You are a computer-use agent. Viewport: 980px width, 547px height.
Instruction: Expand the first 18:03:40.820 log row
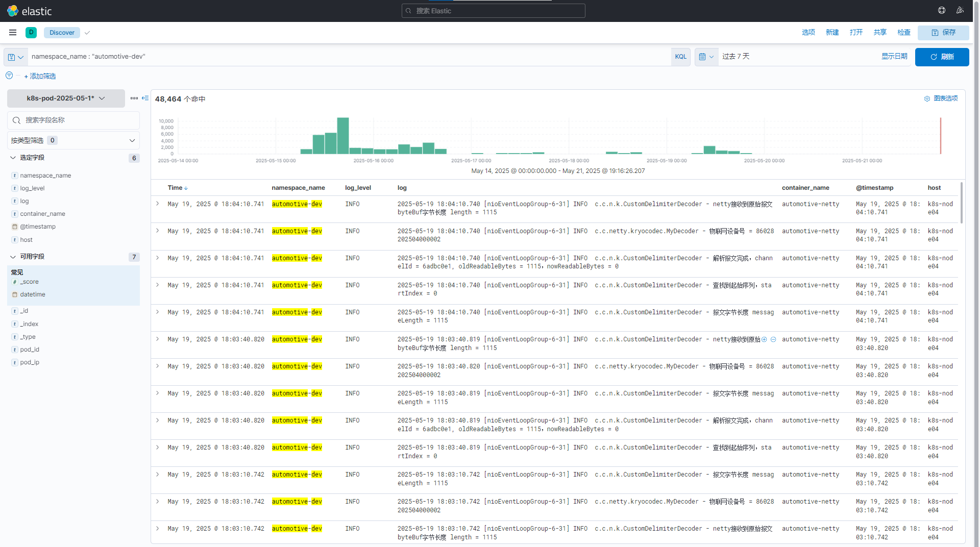pyautogui.click(x=158, y=339)
